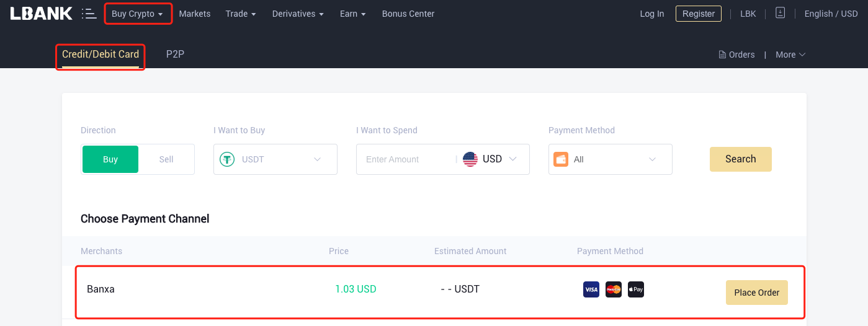
Task: Expand the USDT coin dropdown
Action: tap(275, 159)
